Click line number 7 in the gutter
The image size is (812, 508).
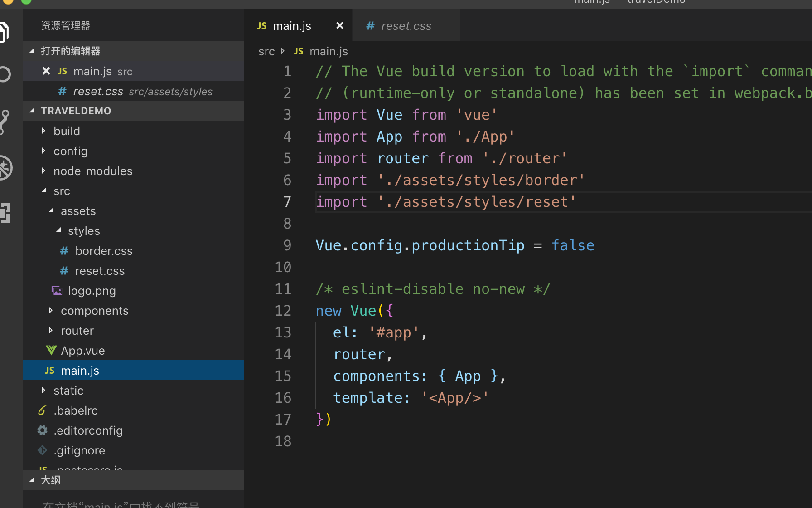coord(287,202)
